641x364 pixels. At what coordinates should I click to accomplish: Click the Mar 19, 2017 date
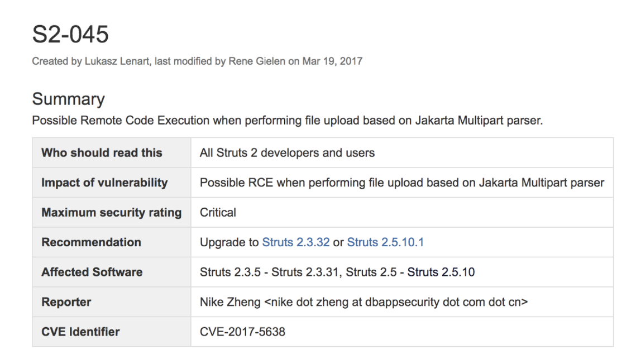point(332,61)
